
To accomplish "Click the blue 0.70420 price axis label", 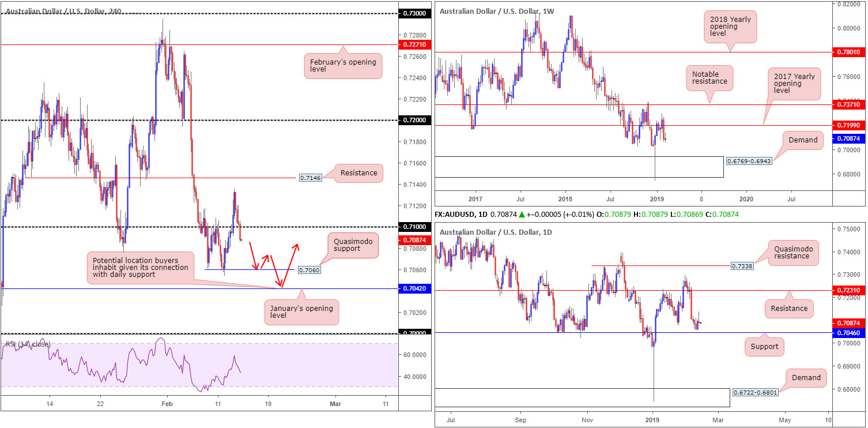I will tap(416, 288).
